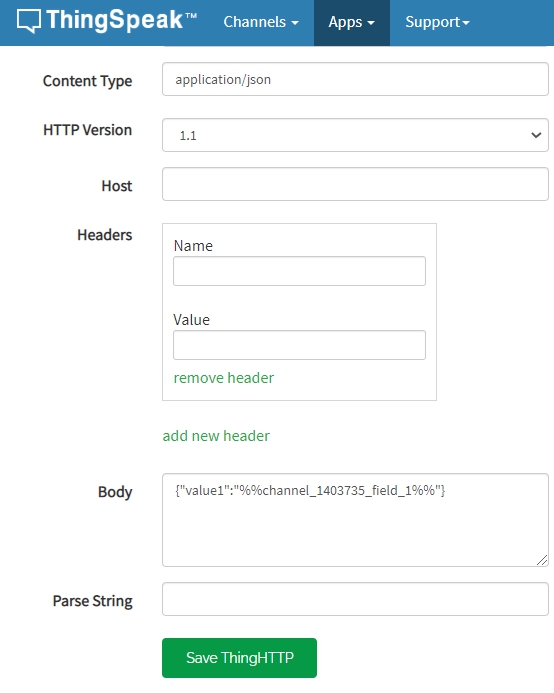This screenshot has height=693, width=554.
Task: Click the header Value input box
Action: 299,345
